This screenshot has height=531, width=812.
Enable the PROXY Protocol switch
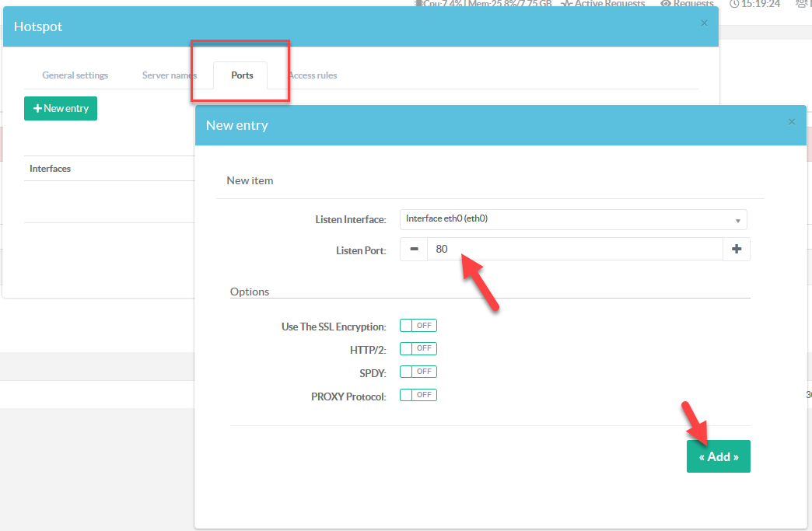[418, 395]
